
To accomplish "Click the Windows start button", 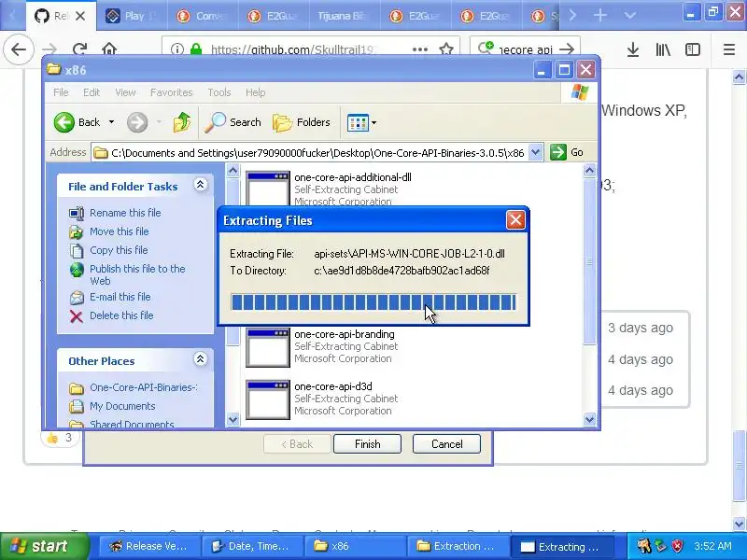I will pos(44,546).
